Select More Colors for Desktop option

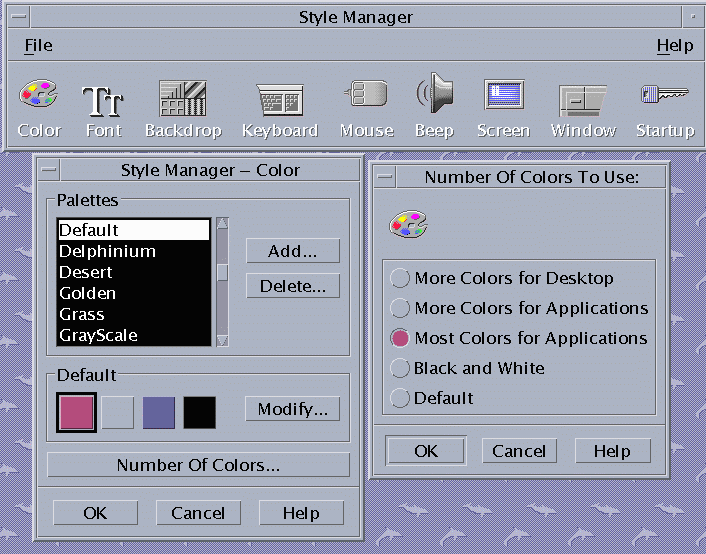(502, 278)
